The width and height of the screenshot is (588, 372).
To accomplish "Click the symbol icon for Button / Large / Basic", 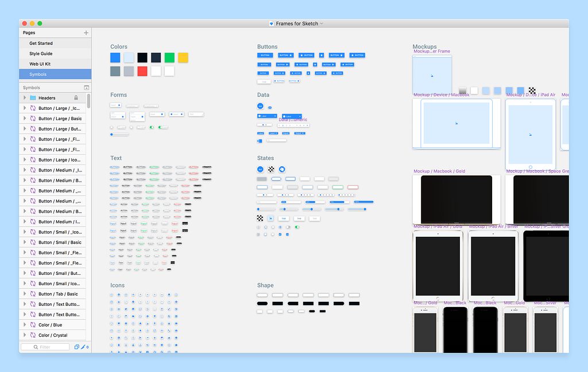I will tap(33, 118).
